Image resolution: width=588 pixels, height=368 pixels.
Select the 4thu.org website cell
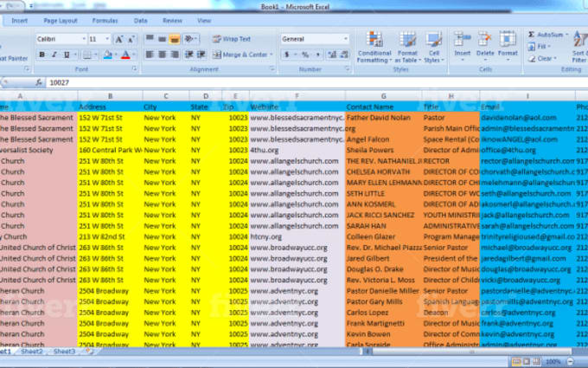(297, 150)
